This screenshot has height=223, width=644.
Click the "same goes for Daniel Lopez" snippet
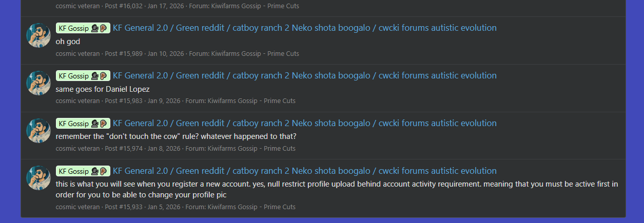point(103,89)
